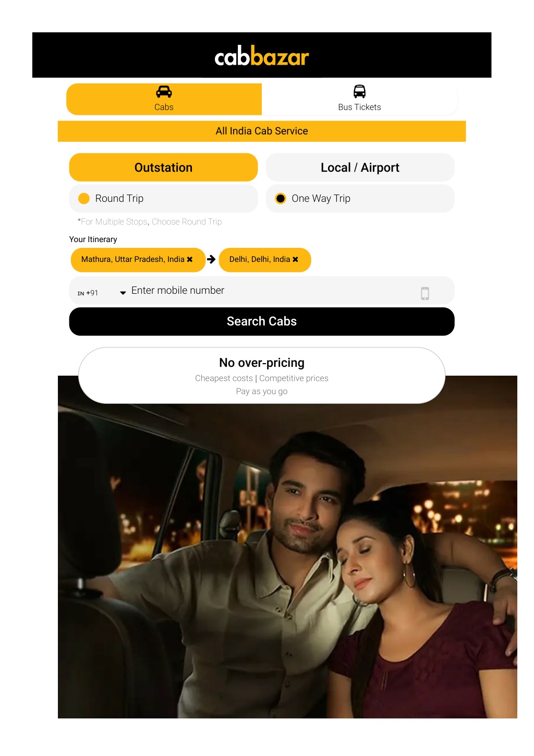Click the Search Cabs button
This screenshot has width=534, height=756.
click(262, 321)
